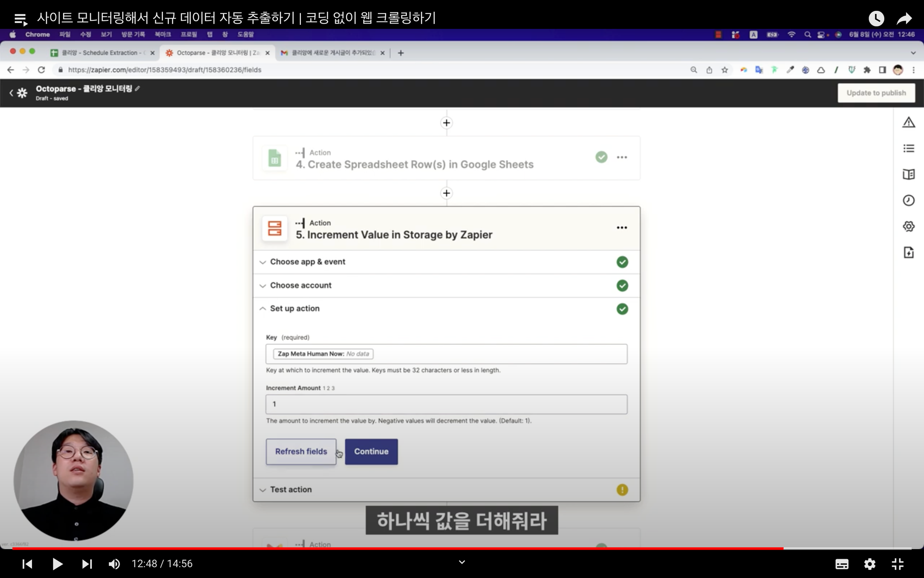Open Chrome tab search dropdown arrow
This screenshot has height=578, width=924.
913,53
